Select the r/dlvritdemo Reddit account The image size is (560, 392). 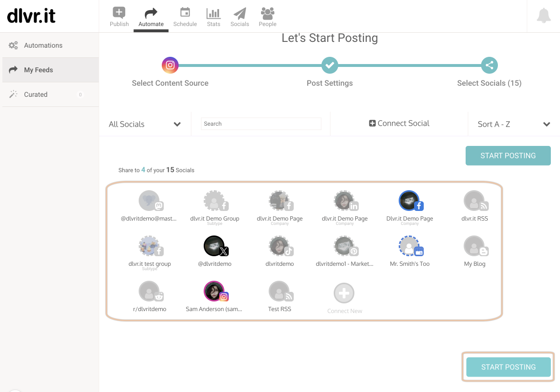(x=149, y=291)
